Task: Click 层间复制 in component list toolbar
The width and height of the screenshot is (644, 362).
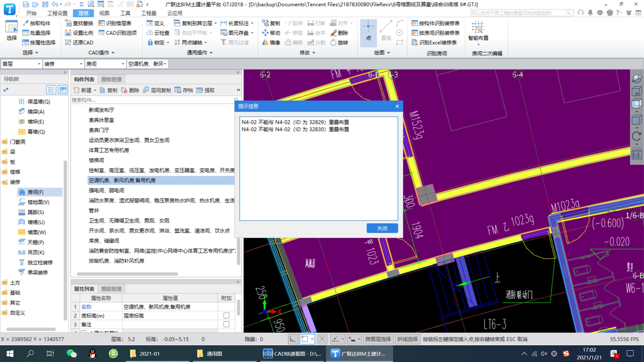Action: 157,90
